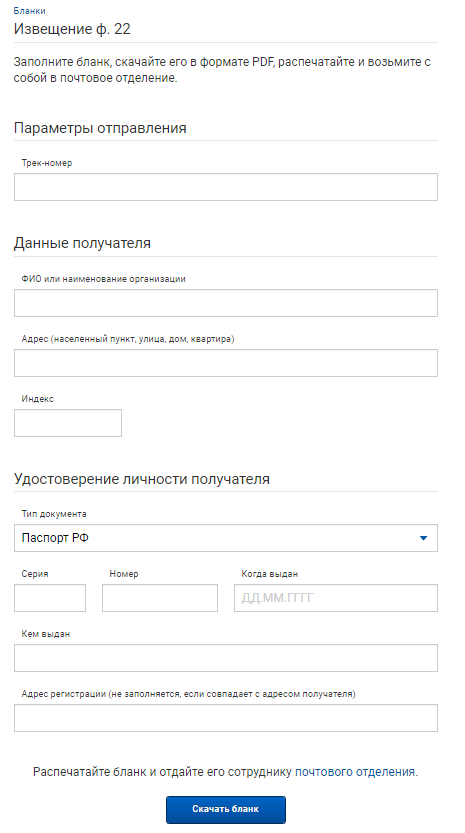Click the ФИО или наименование организации field
The image size is (465, 833).
pyautogui.click(x=226, y=303)
